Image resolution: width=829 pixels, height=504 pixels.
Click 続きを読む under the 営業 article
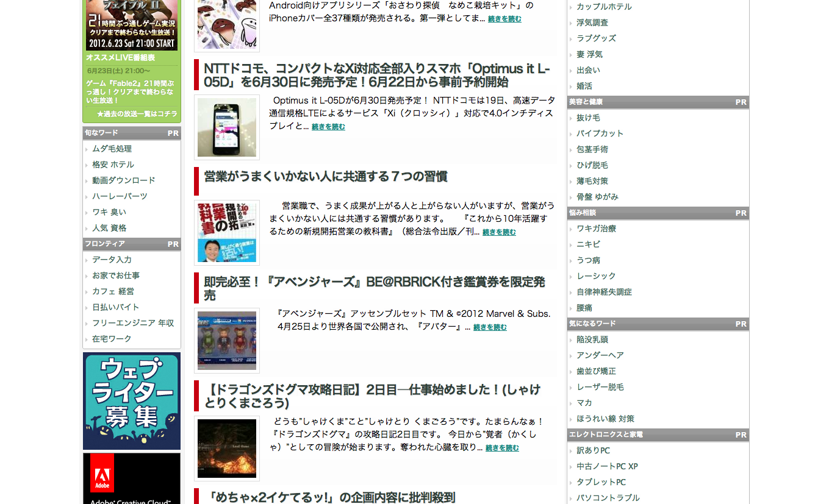pos(499,232)
